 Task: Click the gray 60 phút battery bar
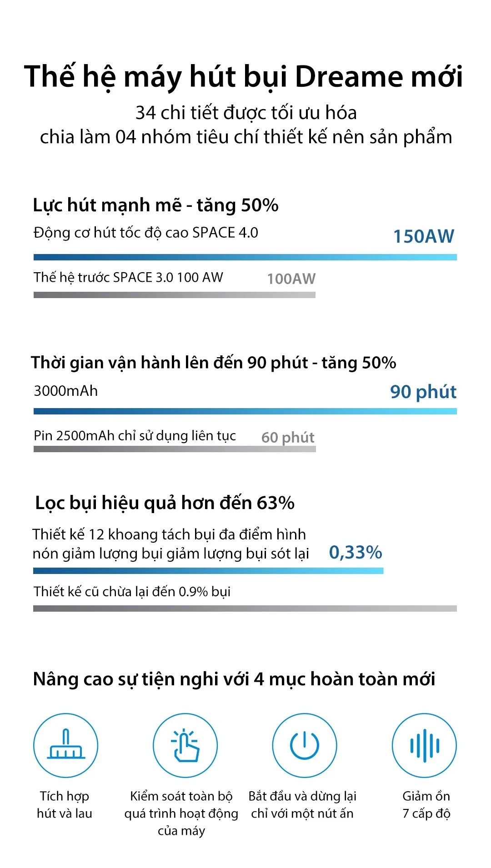174,449
